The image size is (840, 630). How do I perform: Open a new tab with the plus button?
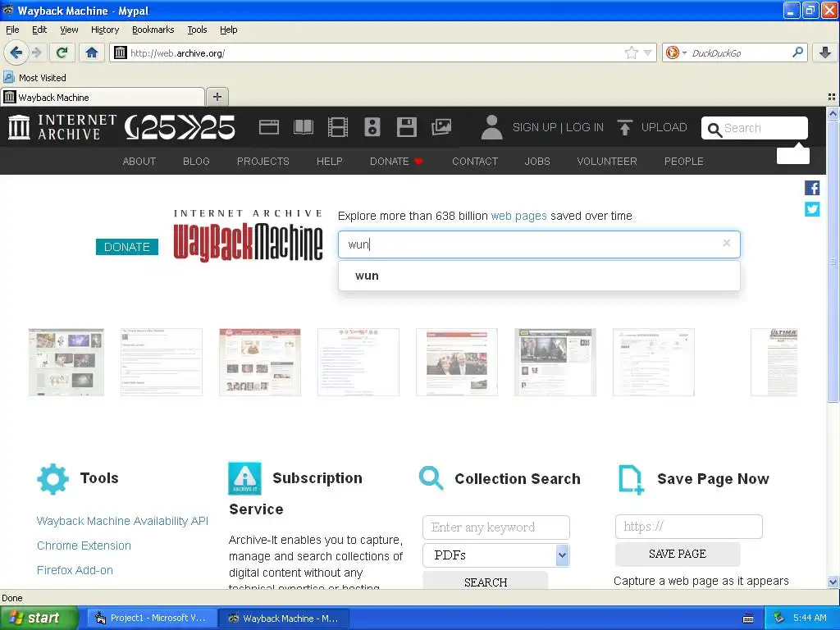coord(217,97)
